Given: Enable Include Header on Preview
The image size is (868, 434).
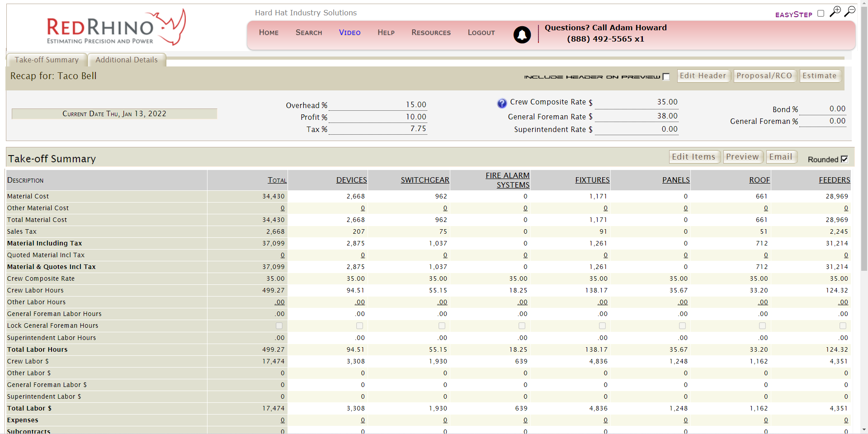Looking at the screenshot, I should pos(665,77).
